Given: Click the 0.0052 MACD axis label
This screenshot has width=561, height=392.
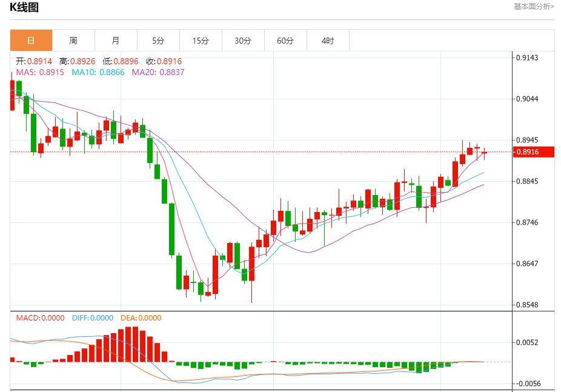Looking at the screenshot, I should [527, 342].
